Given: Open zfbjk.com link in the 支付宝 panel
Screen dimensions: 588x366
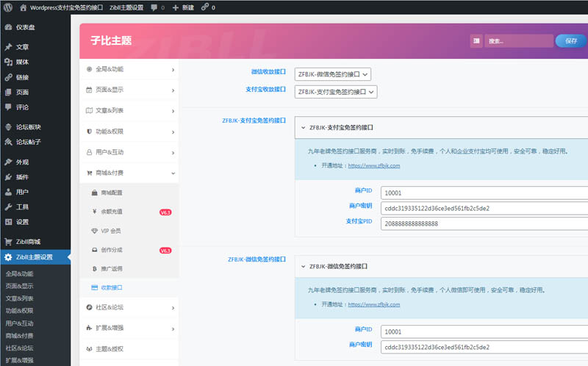Looking at the screenshot, I should 374,166.
